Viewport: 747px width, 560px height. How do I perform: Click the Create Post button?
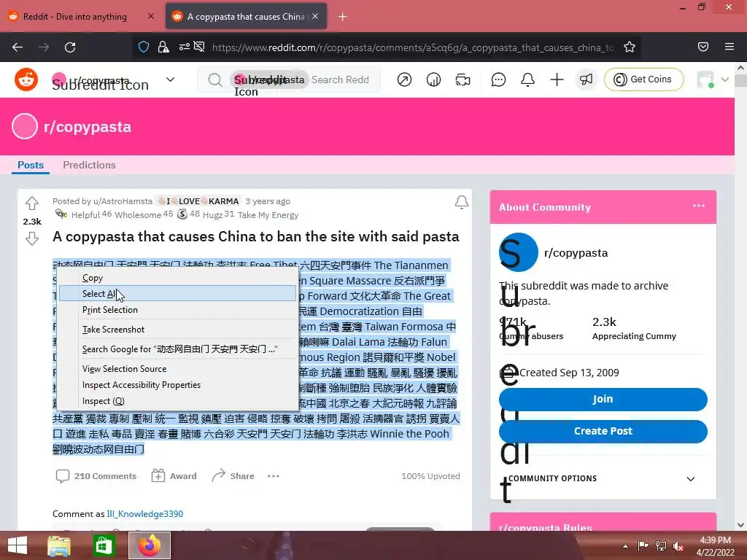(603, 431)
